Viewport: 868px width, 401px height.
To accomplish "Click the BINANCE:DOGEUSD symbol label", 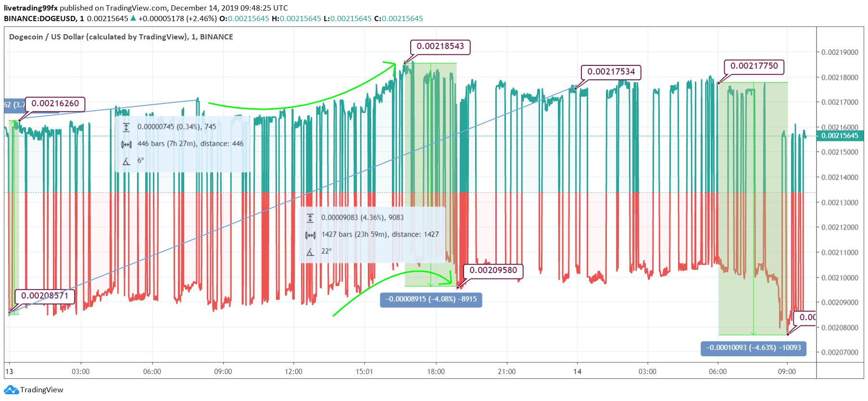I will pos(40,19).
